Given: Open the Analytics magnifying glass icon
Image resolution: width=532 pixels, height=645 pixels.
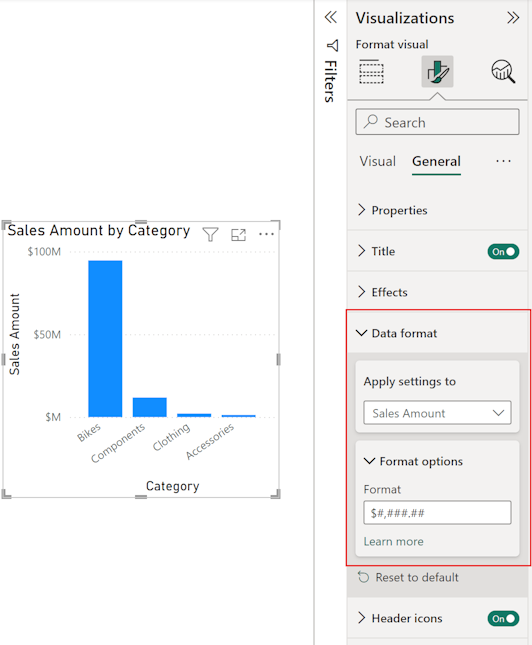Looking at the screenshot, I should point(503,72).
